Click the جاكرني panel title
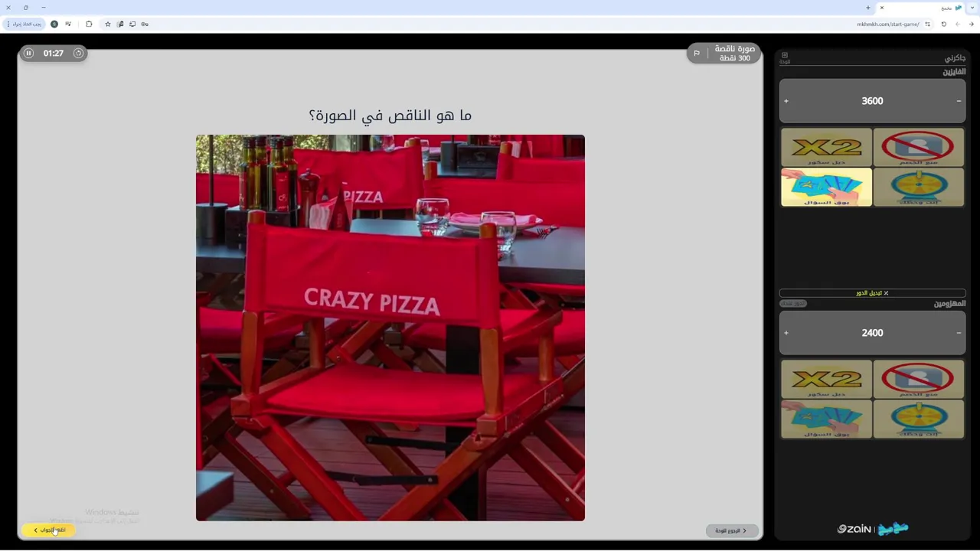 [x=955, y=58]
